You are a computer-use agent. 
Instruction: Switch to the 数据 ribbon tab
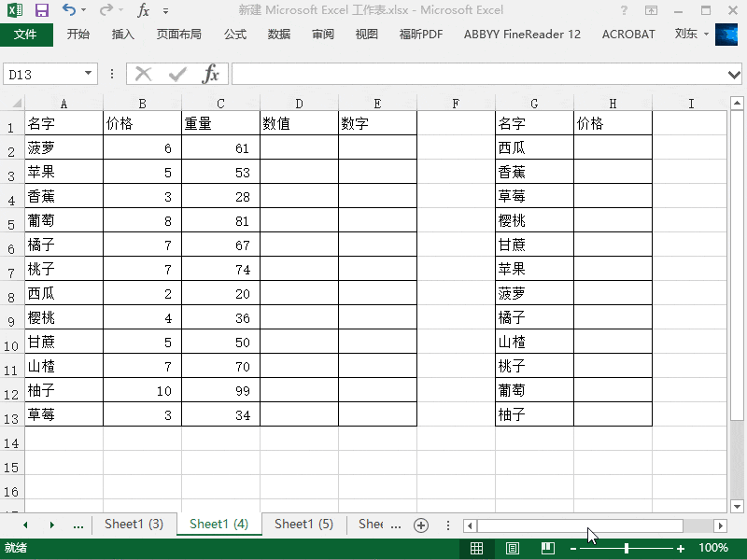point(276,34)
